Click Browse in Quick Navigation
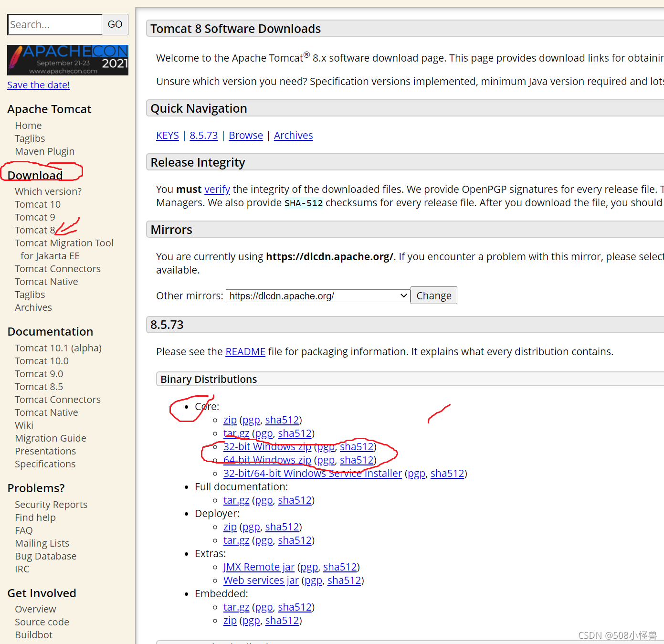664x644 pixels. (246, 136)
